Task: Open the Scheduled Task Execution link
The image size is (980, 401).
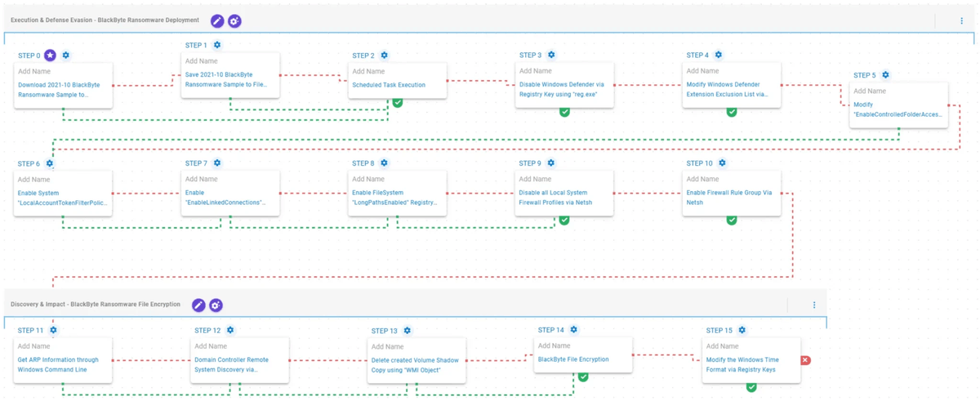Action: [389, 85]
